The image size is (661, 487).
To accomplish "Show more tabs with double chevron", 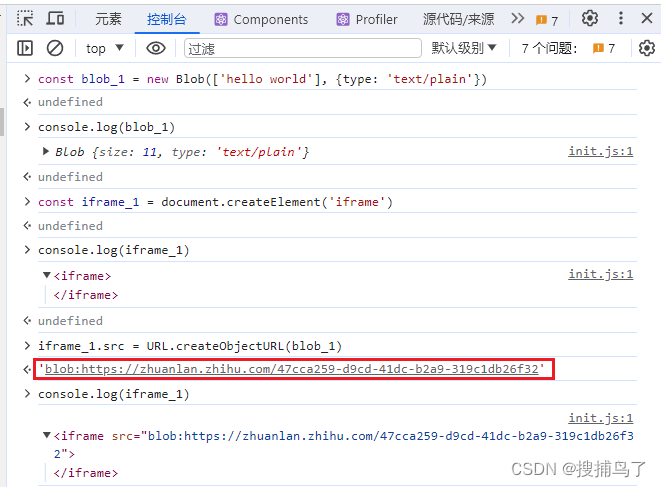I will pos(517,19).
